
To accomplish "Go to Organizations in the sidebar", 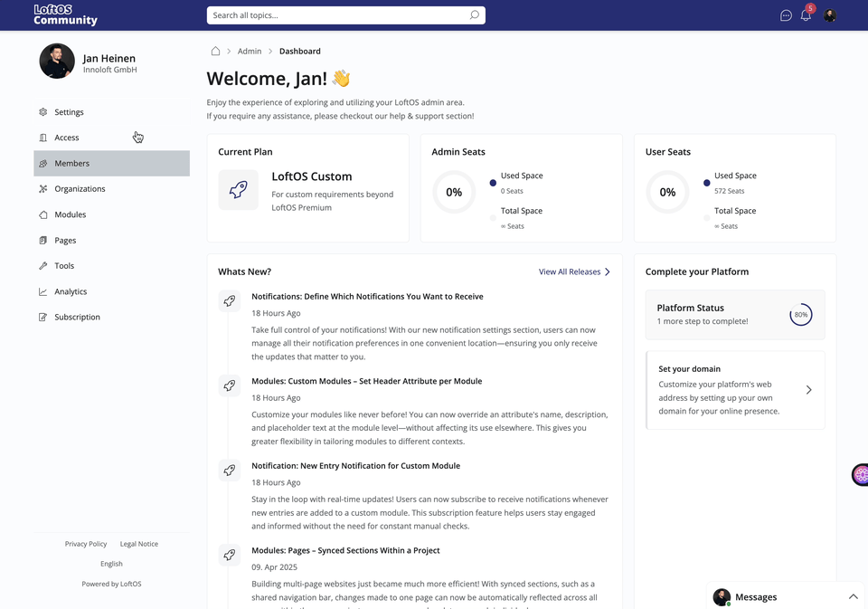I will 80,189.
